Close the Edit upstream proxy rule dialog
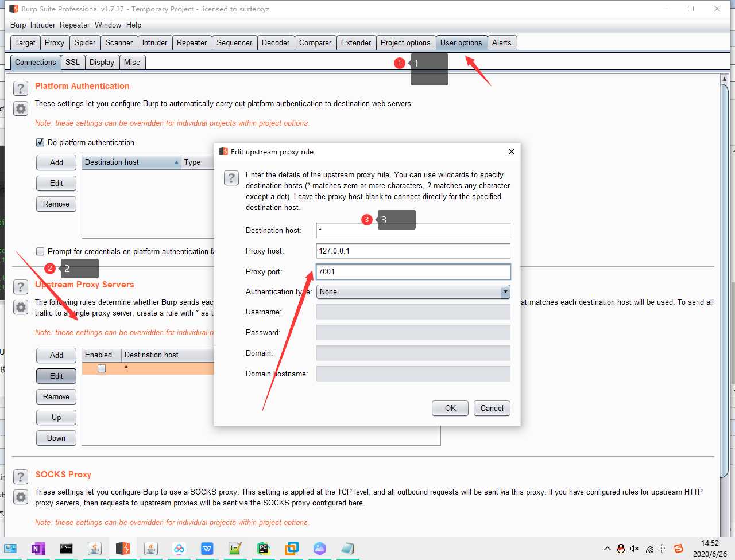Viewport: 735px width, 560px height. pos(511,151)
